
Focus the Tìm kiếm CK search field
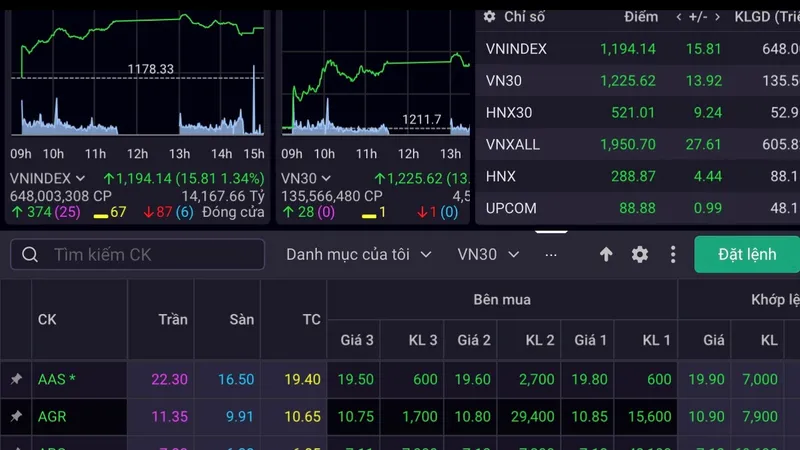pyautogui.click(x=137, y=254)
